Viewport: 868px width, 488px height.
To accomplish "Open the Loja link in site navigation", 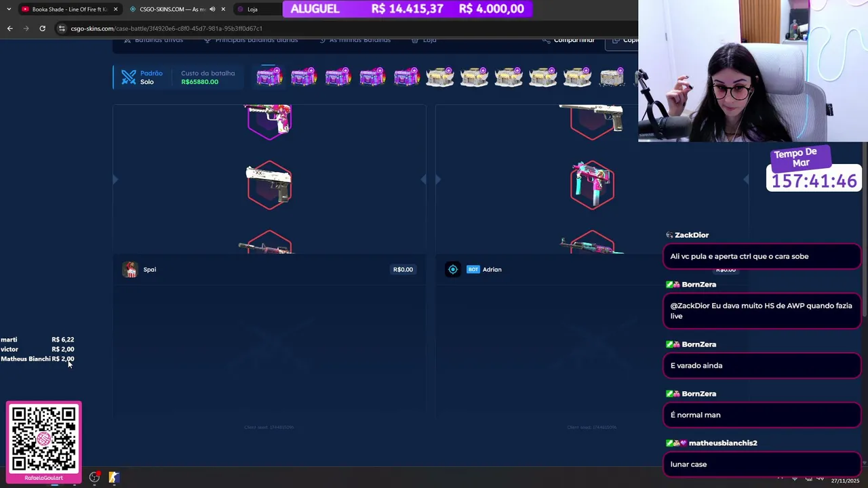I will [425, 41].
